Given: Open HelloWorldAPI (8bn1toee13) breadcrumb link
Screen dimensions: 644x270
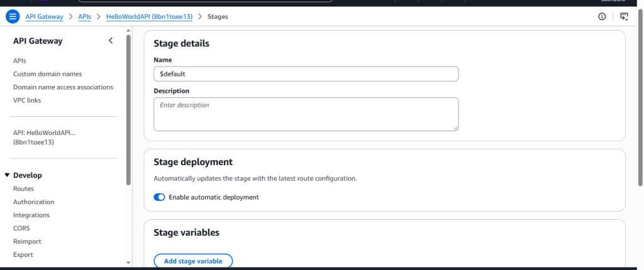Looking at the screenshot, I should (x=149, y=17).
